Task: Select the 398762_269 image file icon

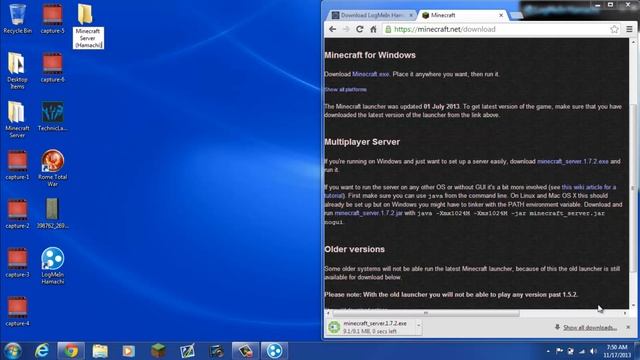Action: [x=53, y=213]
